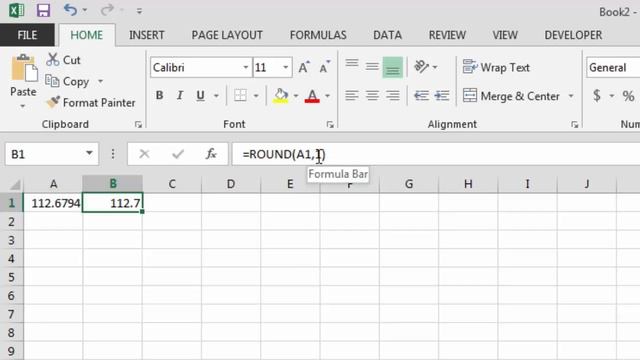Expand the Paste options arrow
Viewport: 640px width, 360px height.
tap(23, 106)
